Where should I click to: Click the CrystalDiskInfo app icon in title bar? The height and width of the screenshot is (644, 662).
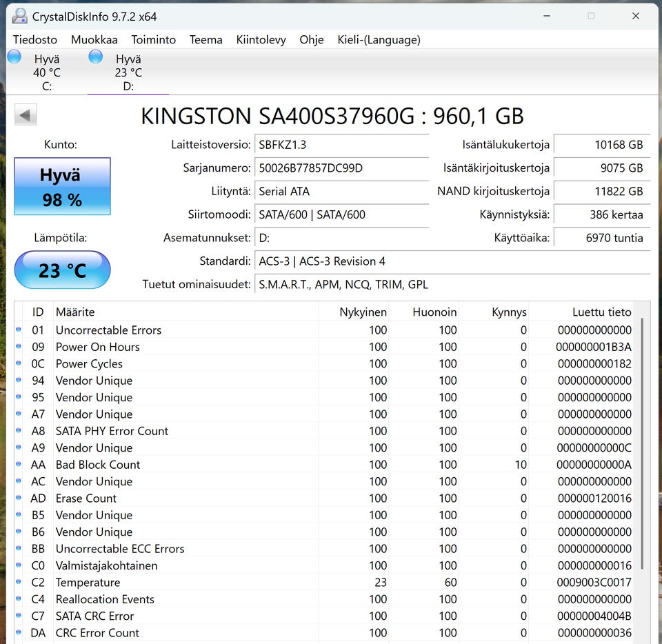click(19, 16)
